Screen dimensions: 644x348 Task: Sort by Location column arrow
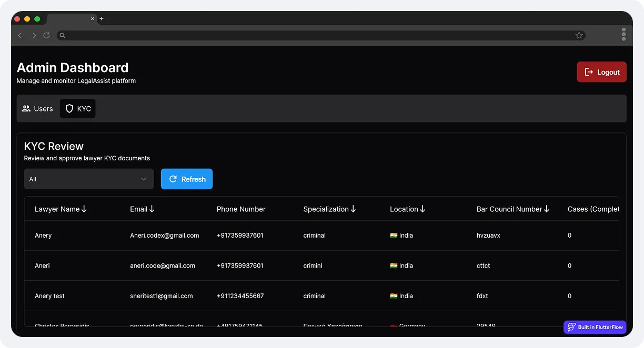422,209
